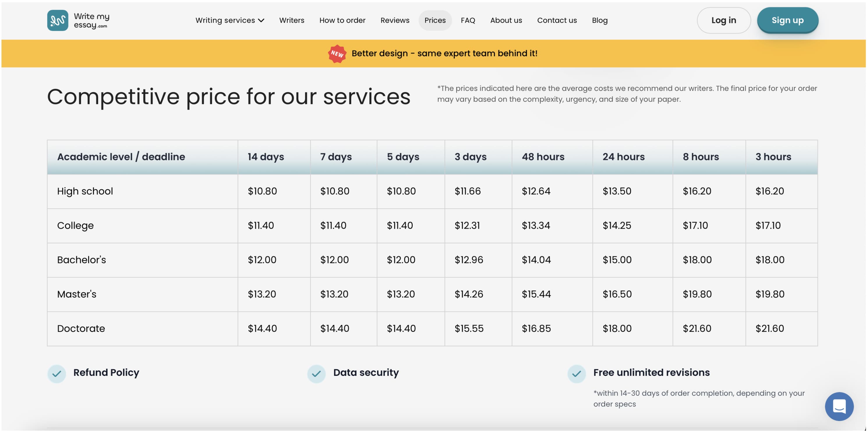Open the Contact us link

pyautogui.click(x=557, y=20)
